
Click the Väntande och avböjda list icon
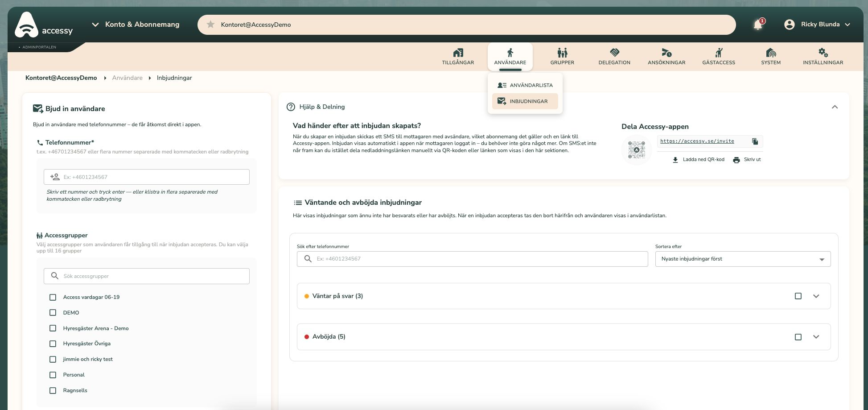298,203
